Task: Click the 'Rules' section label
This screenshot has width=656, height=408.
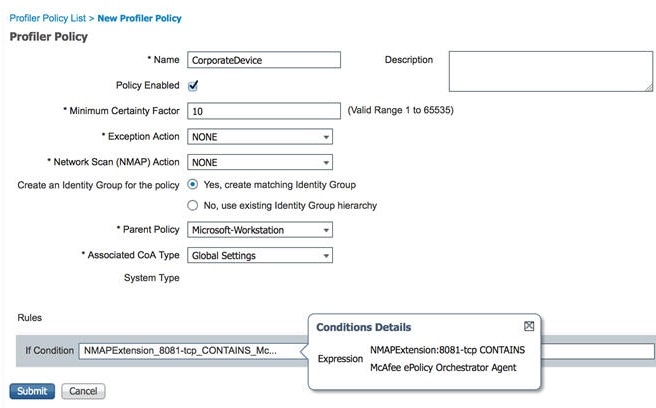Action: (x=29, y=318)
